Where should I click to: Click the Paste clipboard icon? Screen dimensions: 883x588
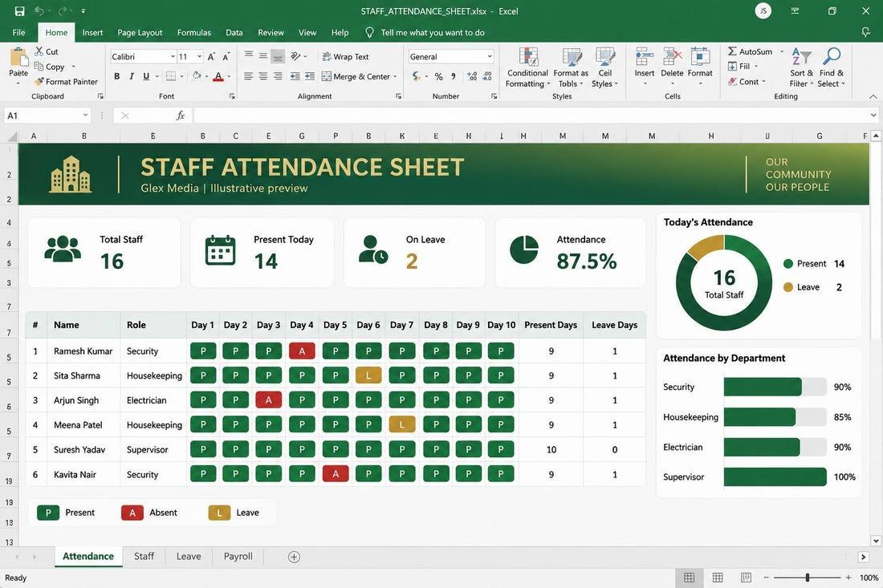click(x=18, y=58)
